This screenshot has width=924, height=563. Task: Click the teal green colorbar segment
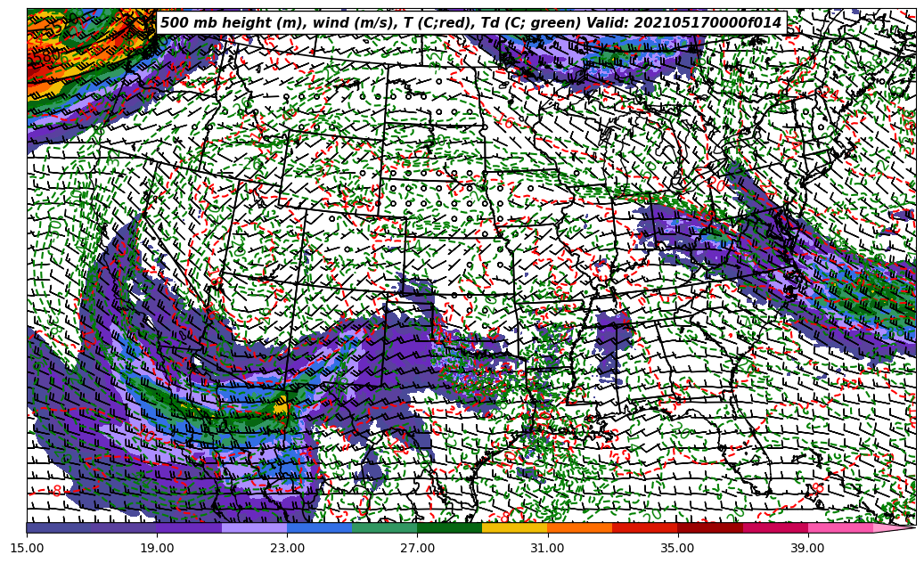tap(384, 527)
